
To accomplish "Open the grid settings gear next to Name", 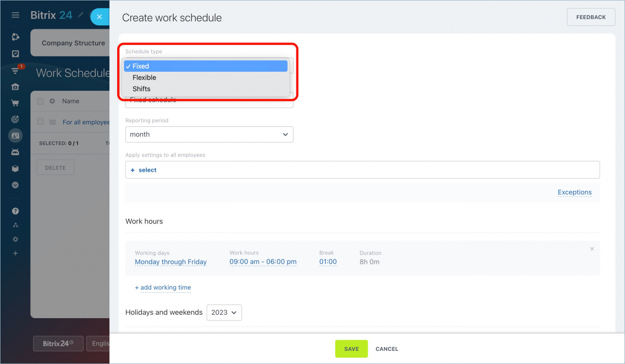I will (x=52, y=101).
